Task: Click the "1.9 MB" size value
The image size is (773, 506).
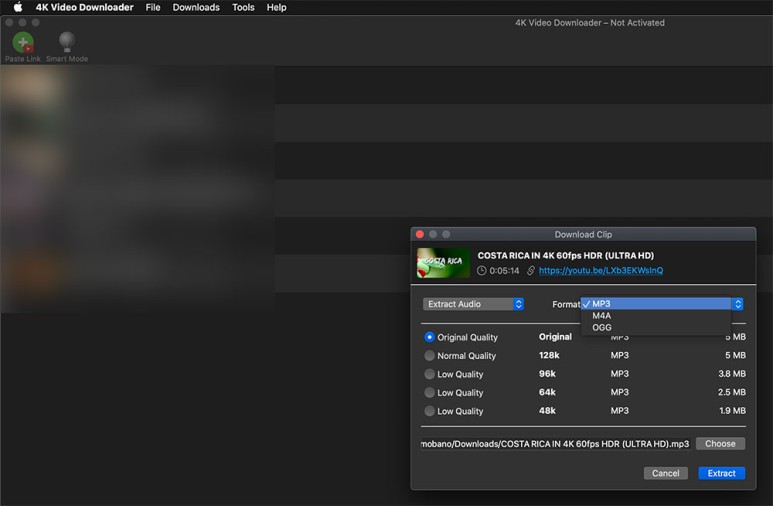Action: pos(732,411)
